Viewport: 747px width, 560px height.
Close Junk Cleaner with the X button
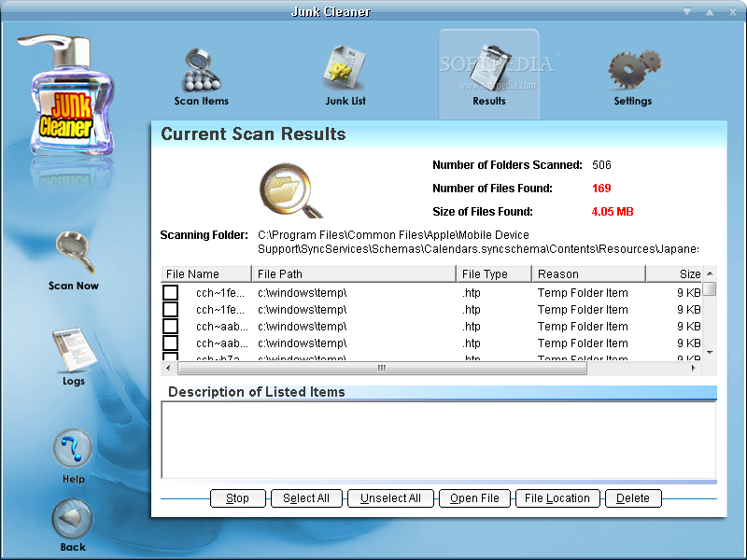coord(733,11)
